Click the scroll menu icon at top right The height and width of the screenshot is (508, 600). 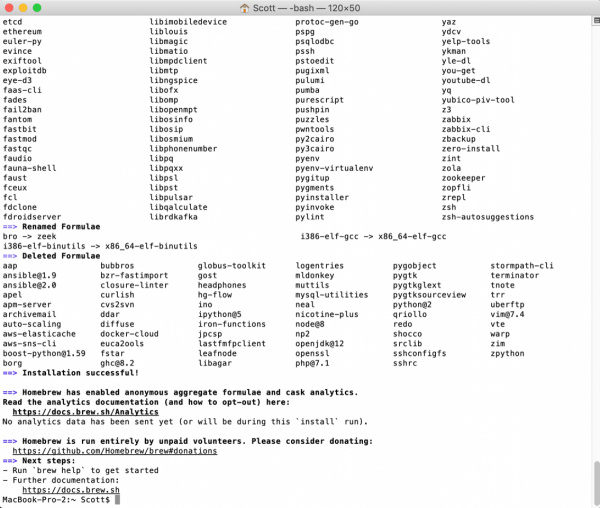point(597,20)
